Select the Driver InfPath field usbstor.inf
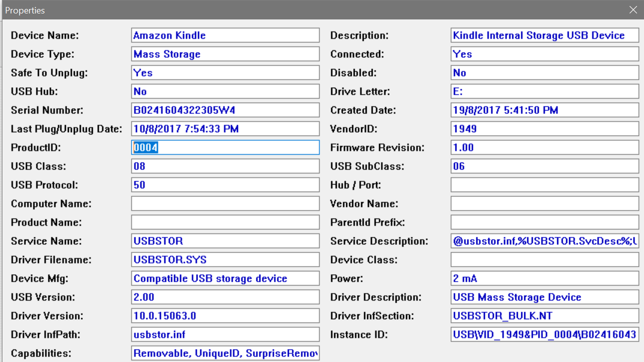The image size is (644, 362). click(x=225, y=335)
